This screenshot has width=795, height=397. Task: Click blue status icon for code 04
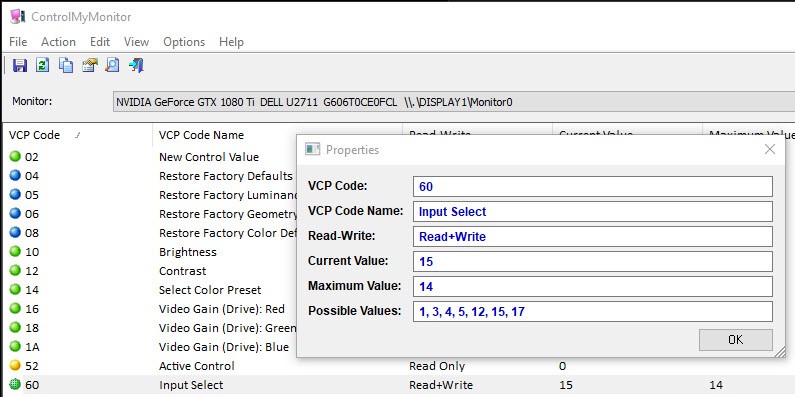[15, 175]
